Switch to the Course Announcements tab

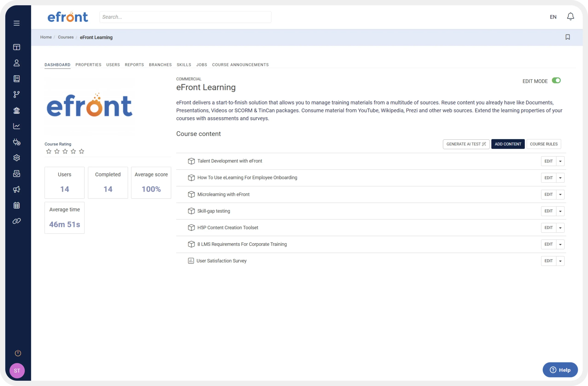(240, 65)
